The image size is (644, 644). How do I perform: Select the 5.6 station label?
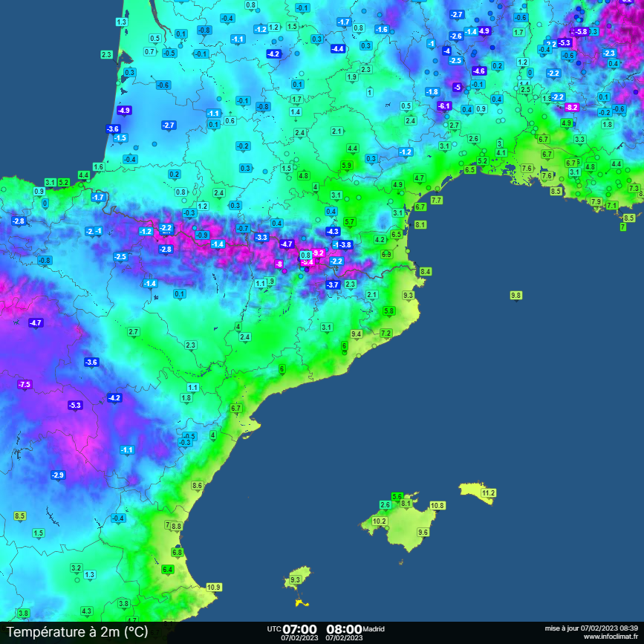(x=397, y=496)
